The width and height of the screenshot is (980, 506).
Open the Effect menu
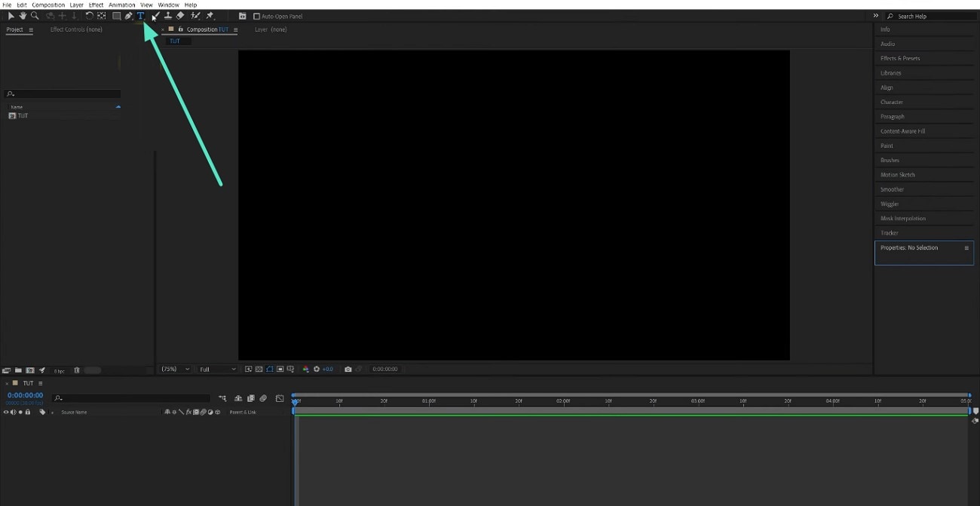coord(96,5)
